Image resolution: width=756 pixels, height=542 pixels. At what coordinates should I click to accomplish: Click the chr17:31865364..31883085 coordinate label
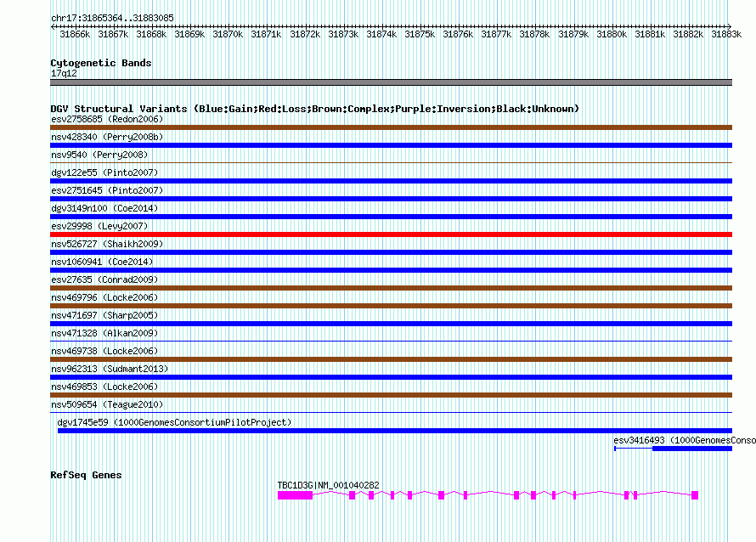[112, 19]
